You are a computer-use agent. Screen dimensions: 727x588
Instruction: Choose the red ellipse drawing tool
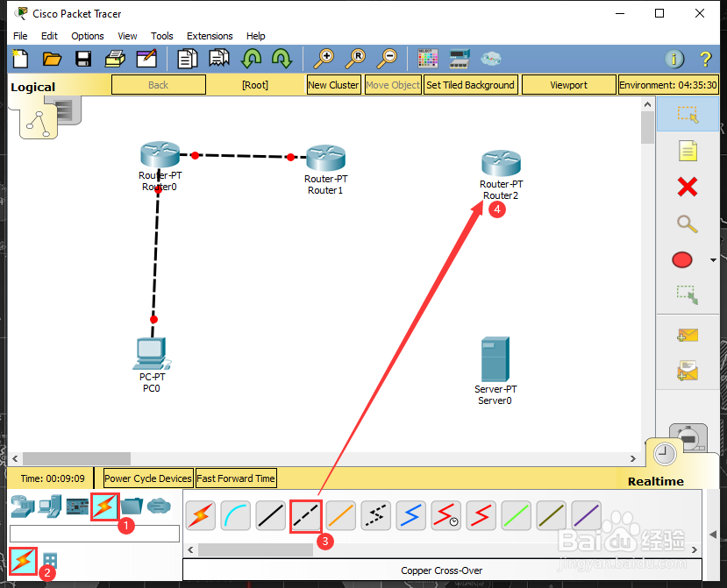click(x=682, y=260)
